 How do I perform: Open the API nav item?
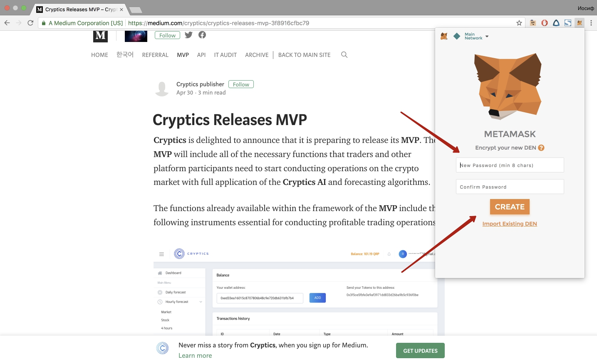[201, 55]
